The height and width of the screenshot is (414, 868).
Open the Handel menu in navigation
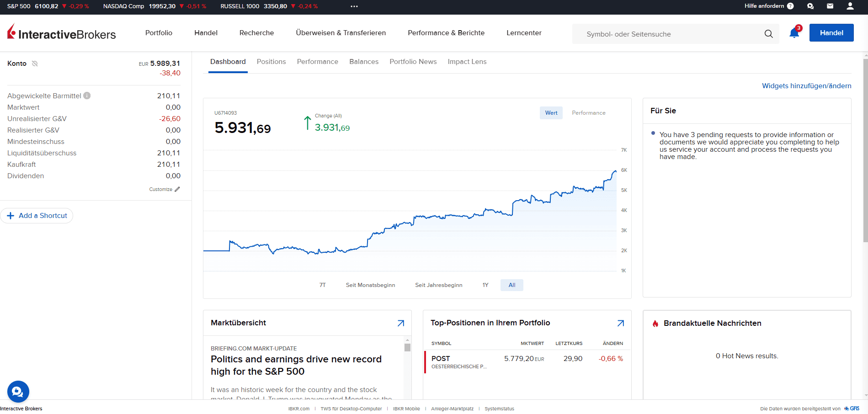pos(206,33)
